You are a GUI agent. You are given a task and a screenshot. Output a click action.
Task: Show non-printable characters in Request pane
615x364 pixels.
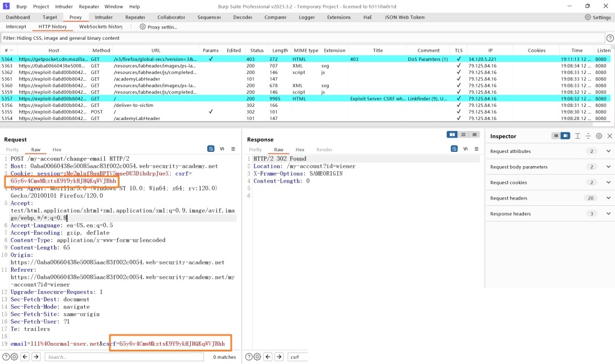(x=222, y=149)
